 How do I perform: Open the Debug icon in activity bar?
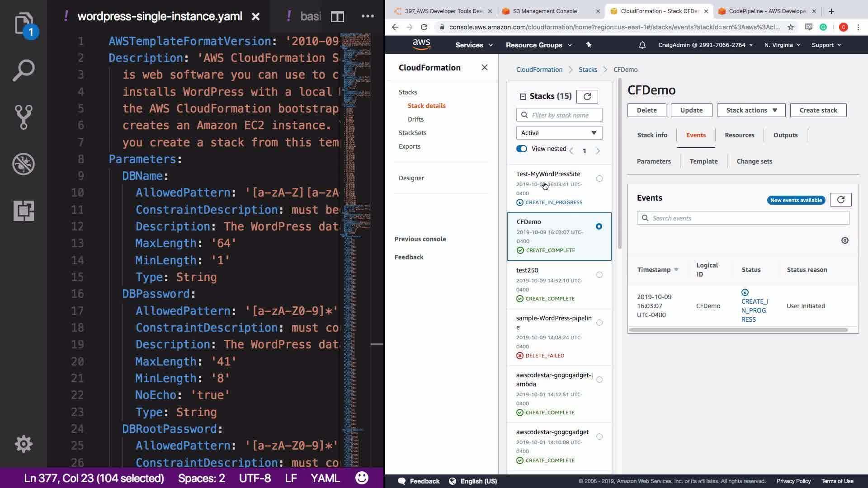pos(24,164)
